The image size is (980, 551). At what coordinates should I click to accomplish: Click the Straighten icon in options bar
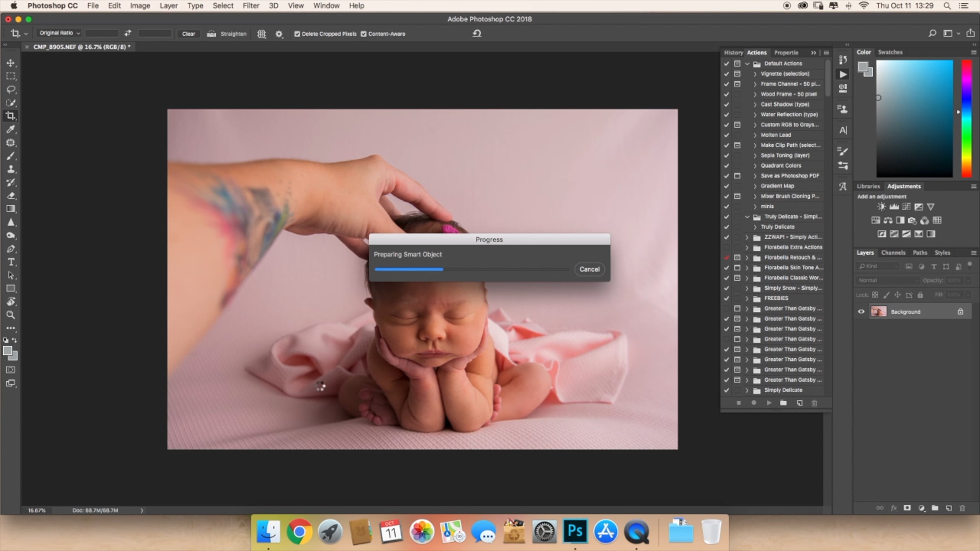coord(211,34)
